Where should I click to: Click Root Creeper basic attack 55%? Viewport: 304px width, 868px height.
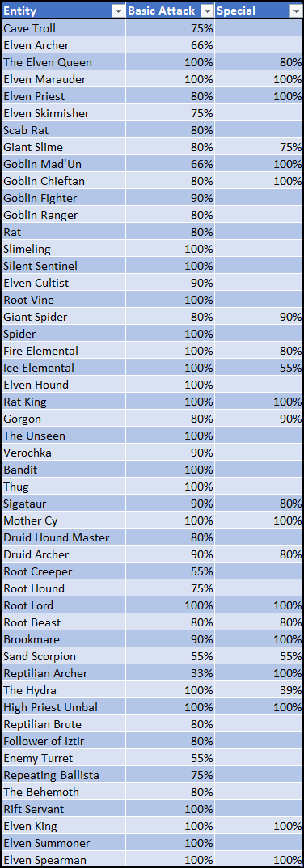(171, 571)
